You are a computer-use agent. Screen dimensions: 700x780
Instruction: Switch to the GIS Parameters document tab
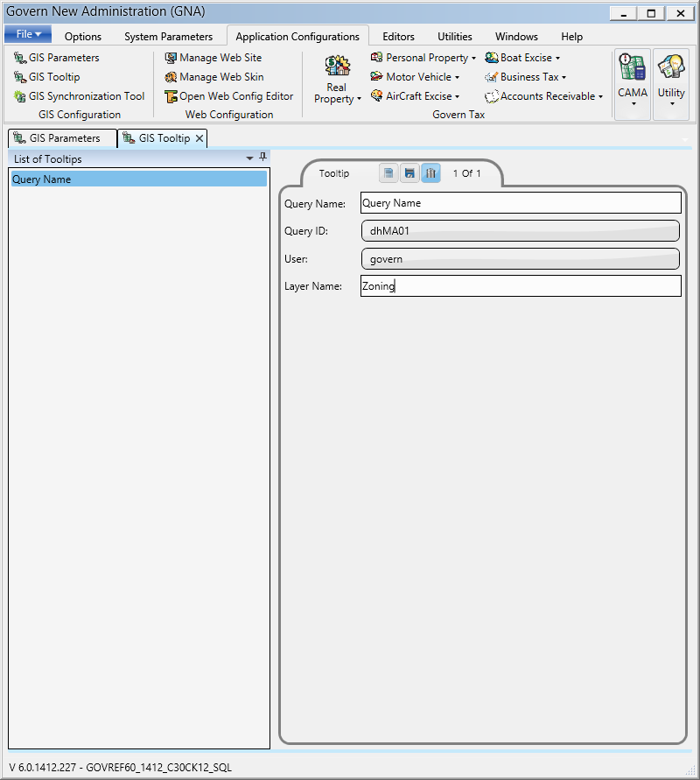tap(63, 138)
